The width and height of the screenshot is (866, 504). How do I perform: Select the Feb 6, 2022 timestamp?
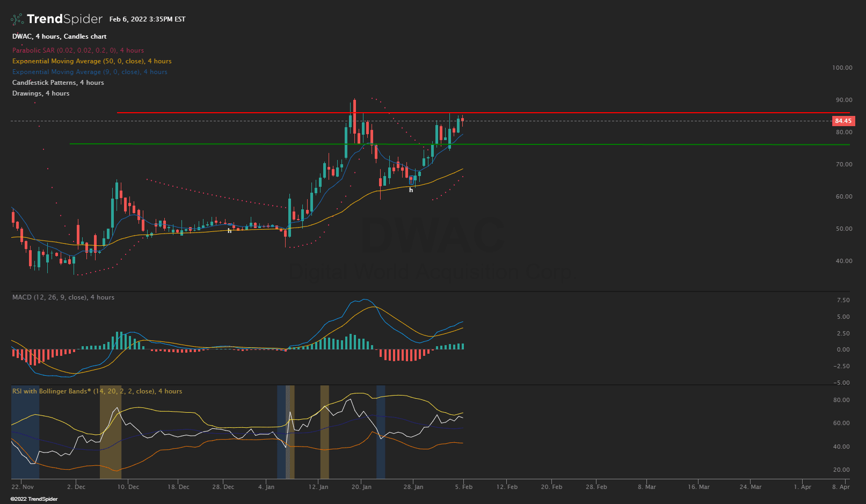point(147,18)
